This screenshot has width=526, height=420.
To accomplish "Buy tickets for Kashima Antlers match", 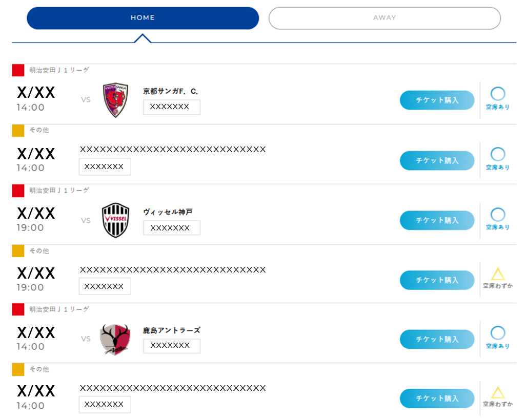I will (x=437, y=339).
